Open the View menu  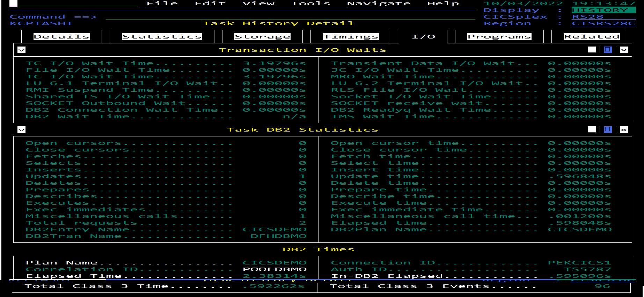coord(258,3)
